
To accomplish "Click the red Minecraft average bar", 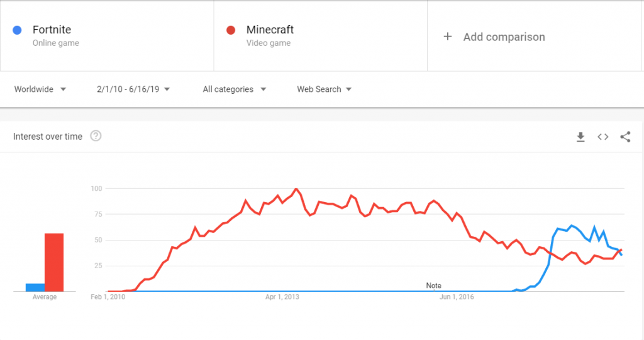I will tap(53, 262).
